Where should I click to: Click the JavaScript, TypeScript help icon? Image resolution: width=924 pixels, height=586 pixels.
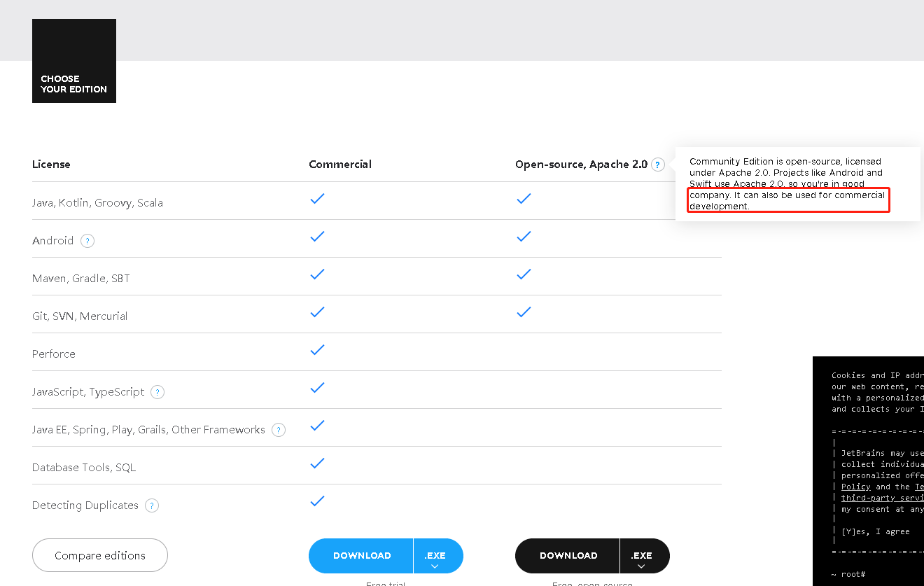(157, 392)
